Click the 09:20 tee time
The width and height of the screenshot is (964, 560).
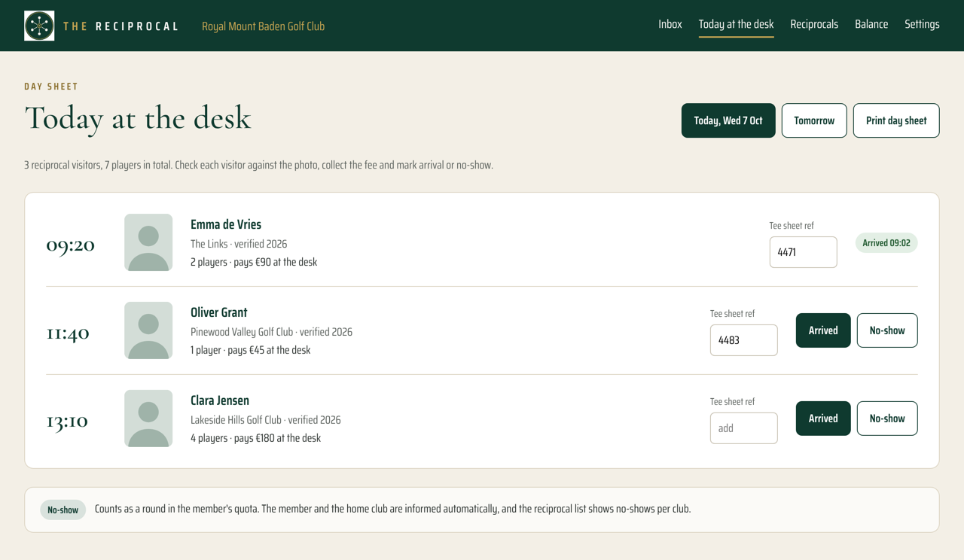click(70, 245)
